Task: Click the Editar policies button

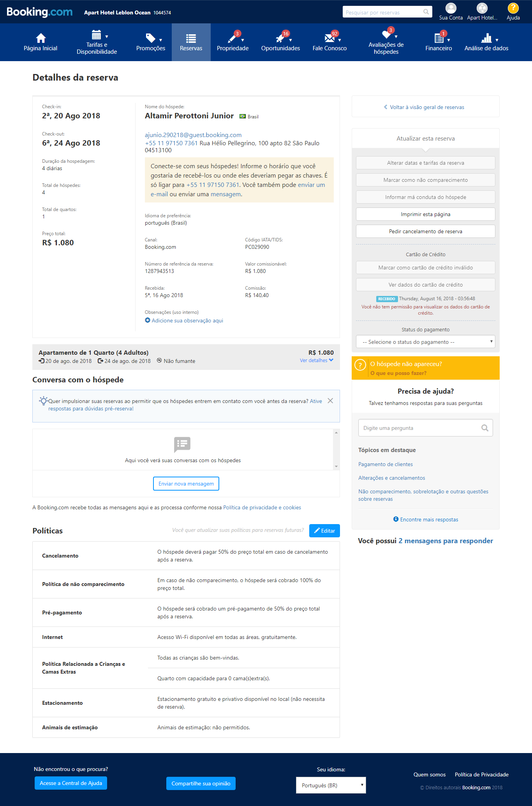Action: tap(324, 531)
